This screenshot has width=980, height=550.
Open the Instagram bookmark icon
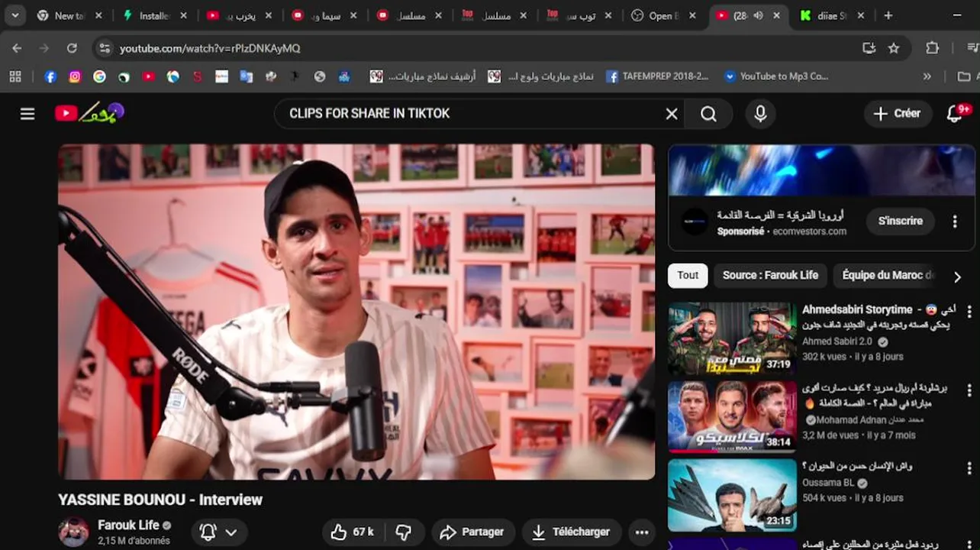point(75,76)
